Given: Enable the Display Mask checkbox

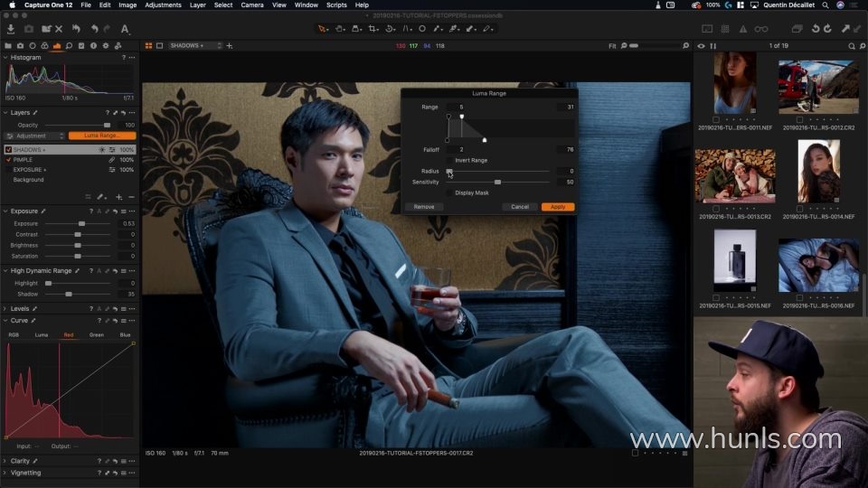Looking at the screenshot, I should (x=450, y=192).
